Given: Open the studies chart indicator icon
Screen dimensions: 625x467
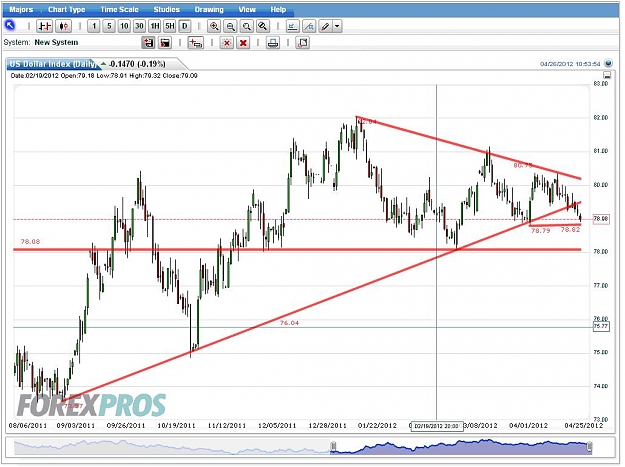Looking at the screenshot, I should [x=292, y=26].
